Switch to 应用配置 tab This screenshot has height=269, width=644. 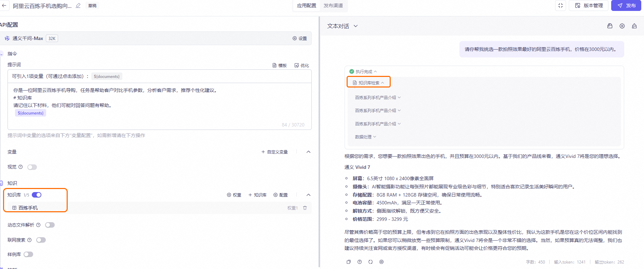point(307,5)
